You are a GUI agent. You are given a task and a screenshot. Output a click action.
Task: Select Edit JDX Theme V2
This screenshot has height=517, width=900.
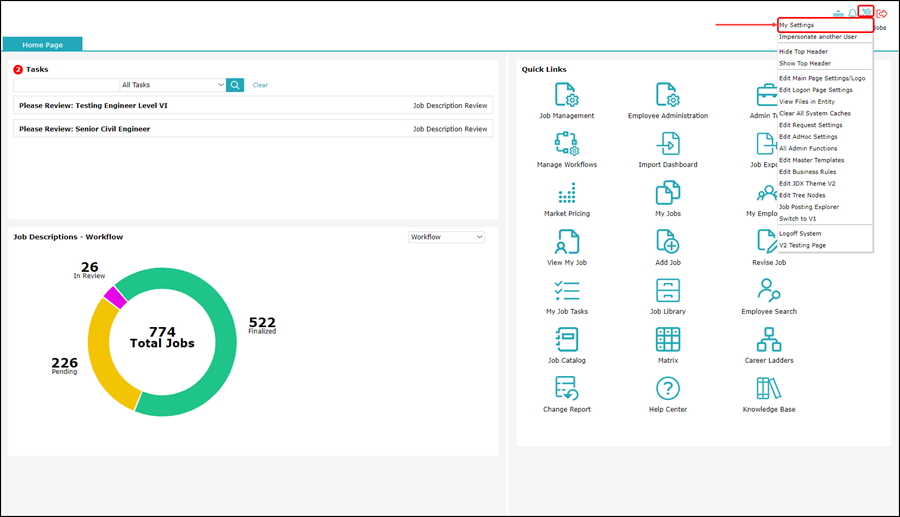[x=807, y=184]
